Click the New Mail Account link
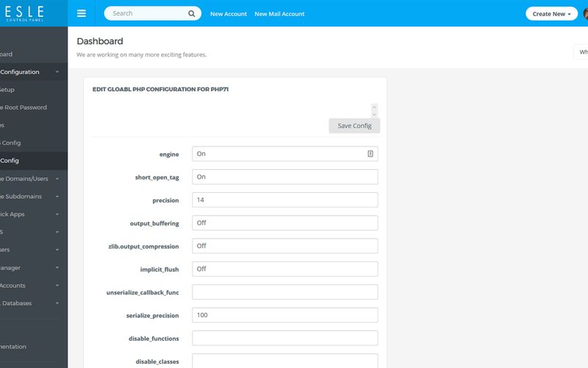This screenshot has height=368, width=588. [279, 14]
